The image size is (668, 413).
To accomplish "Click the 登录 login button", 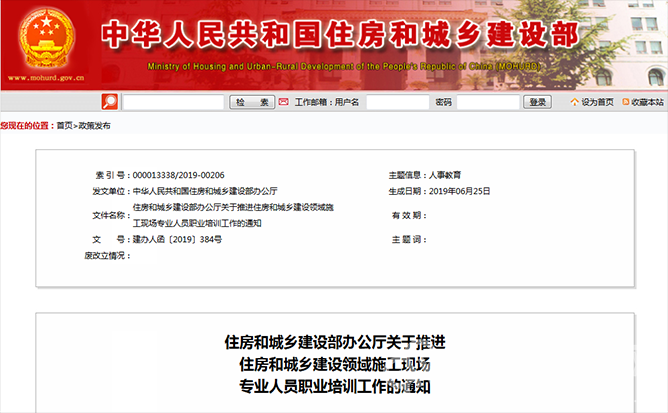I will (x=537, y=102).
